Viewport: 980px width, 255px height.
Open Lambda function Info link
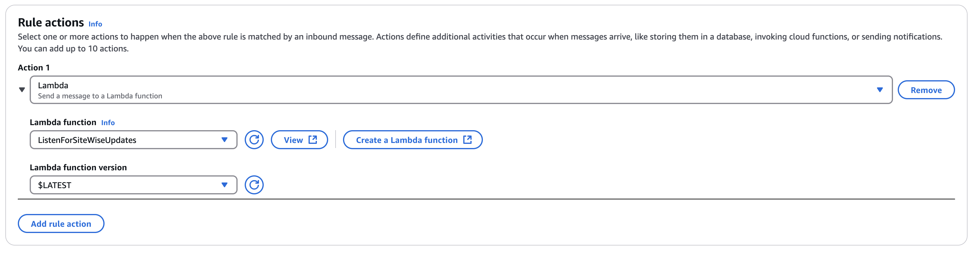pos(108,122)
